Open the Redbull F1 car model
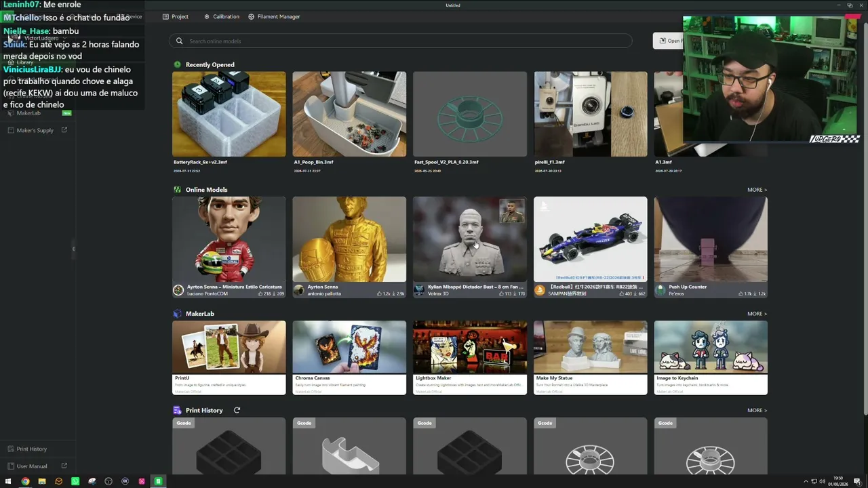The height and width of the screenshot is (488, 868). pyautogui.click(x=591, y=247)
